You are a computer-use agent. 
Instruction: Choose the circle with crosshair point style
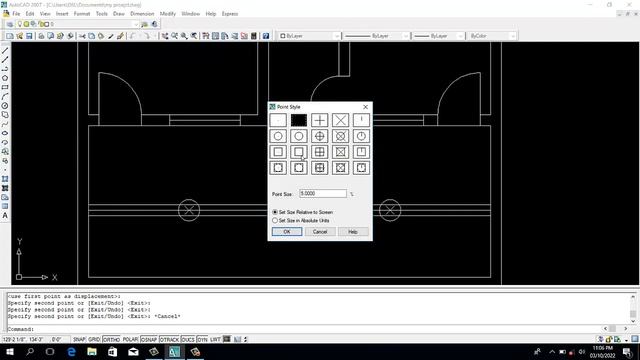320,136
